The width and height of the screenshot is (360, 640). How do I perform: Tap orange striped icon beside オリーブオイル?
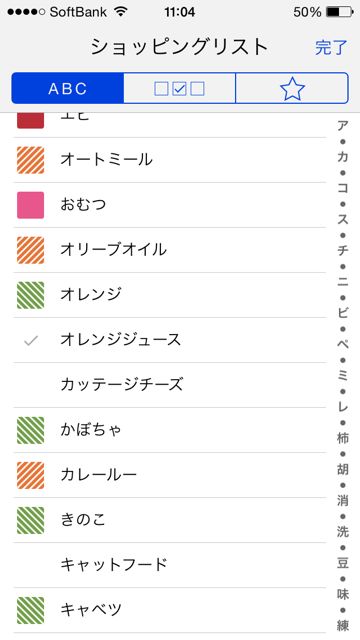coord(31,250)
